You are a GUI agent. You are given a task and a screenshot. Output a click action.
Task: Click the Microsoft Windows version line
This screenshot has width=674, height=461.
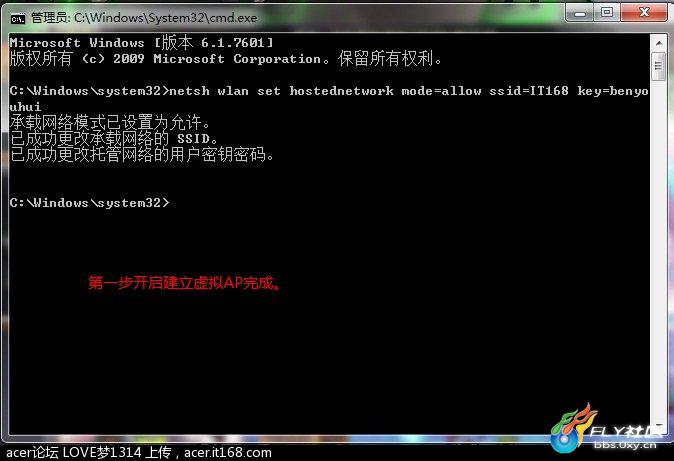point(141,43)
